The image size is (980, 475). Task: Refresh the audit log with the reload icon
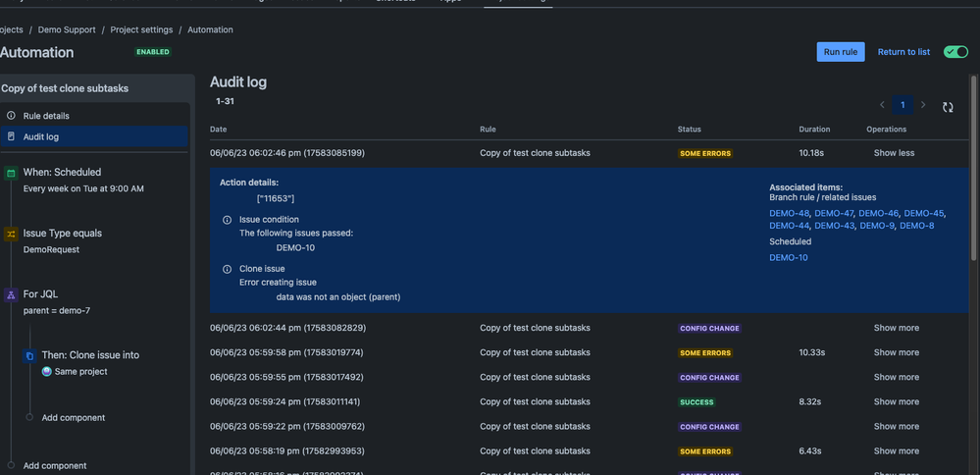(x=949, y=107)
